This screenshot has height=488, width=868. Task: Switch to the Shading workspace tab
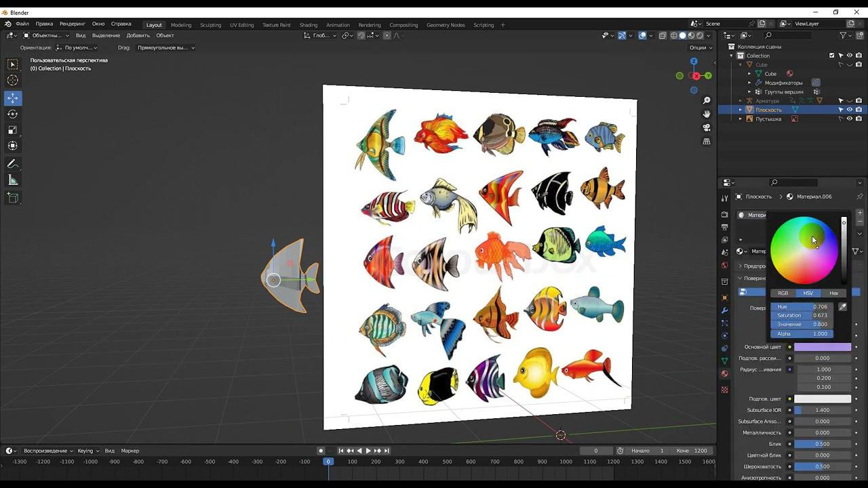click(308, 25)
